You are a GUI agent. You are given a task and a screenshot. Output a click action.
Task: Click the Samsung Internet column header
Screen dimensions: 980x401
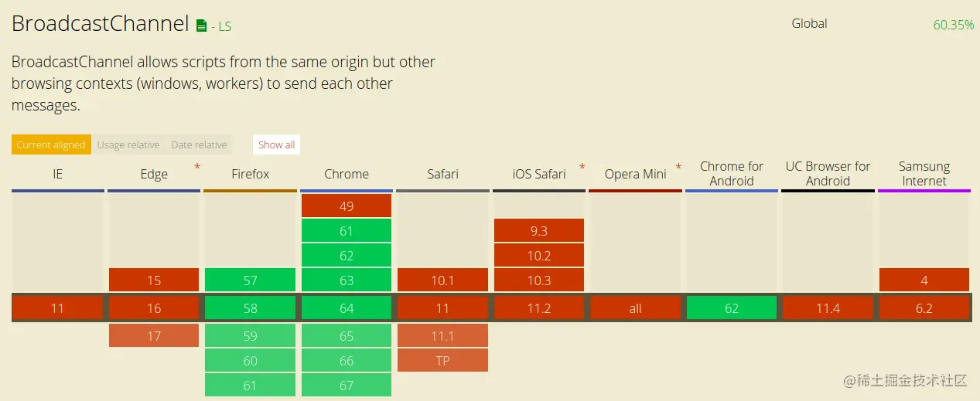[924, 174]
